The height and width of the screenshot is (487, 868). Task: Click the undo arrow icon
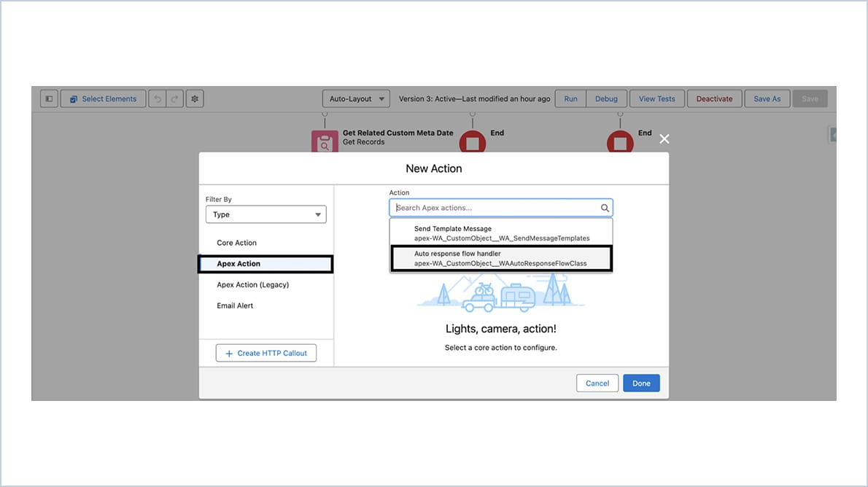pyautogui.click(x=158, y=98)
